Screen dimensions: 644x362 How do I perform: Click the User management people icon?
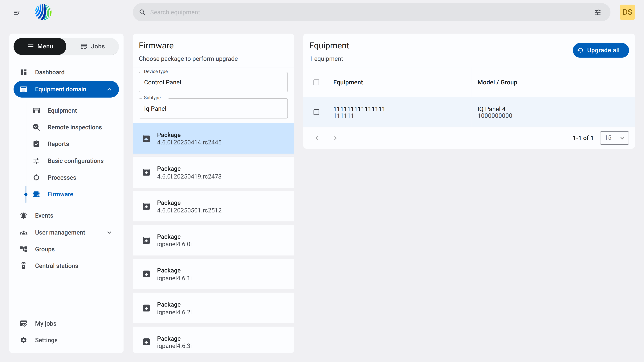click(x=23, y=233)
